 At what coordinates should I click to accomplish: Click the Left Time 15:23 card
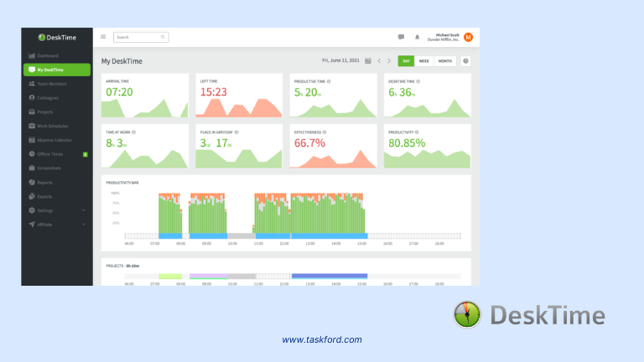click(x=239, y=96)
